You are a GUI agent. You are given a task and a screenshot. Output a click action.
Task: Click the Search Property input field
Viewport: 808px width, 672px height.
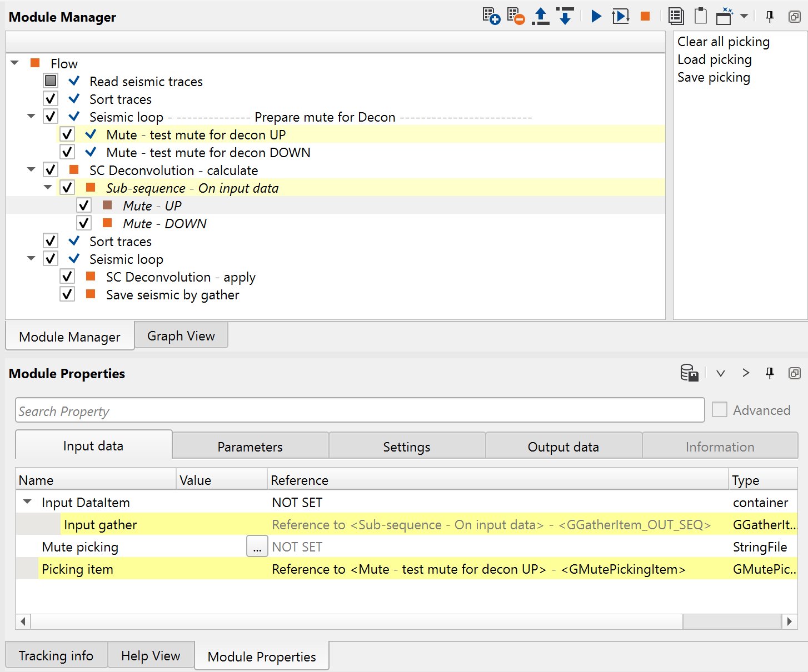(360, 411)
